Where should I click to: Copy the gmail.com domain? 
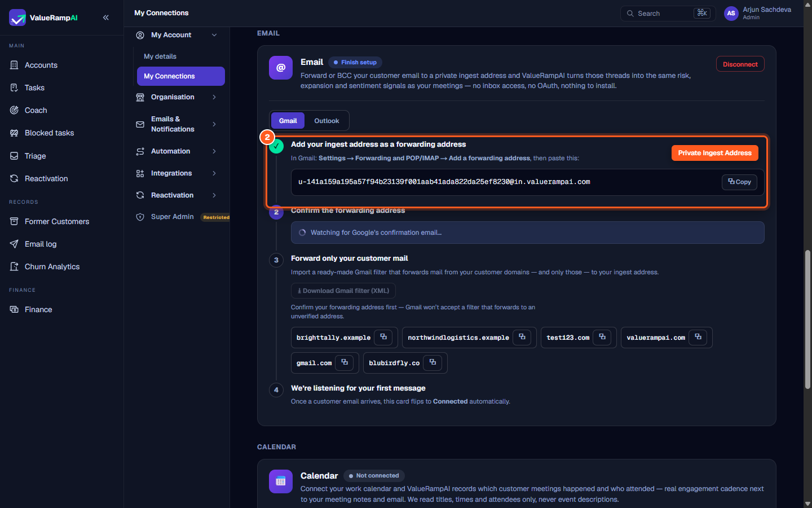(345, 363)
